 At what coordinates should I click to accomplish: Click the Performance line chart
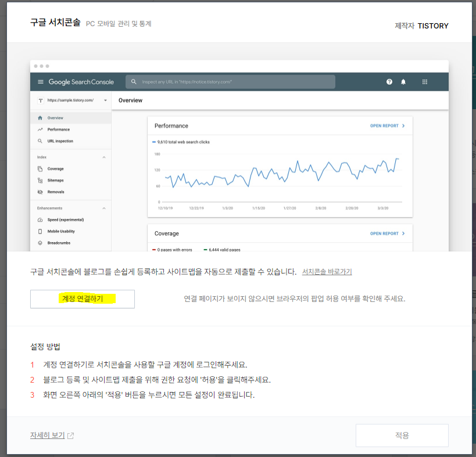point(280,179)
